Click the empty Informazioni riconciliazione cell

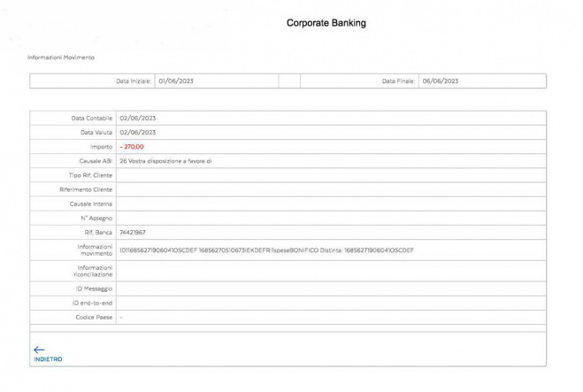pyautogui.click(x=329, y=271)
